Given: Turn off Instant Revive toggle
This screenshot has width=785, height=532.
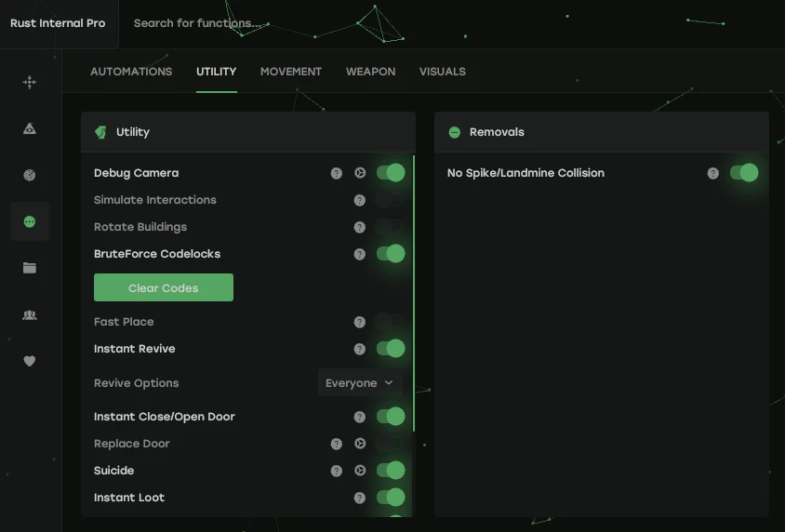Looking at the screenshot, I should click(x=391, y=349).
